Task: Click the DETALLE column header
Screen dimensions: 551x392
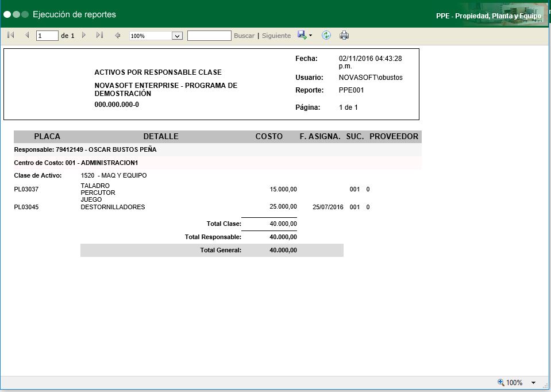Action: (x=161, y=136)
